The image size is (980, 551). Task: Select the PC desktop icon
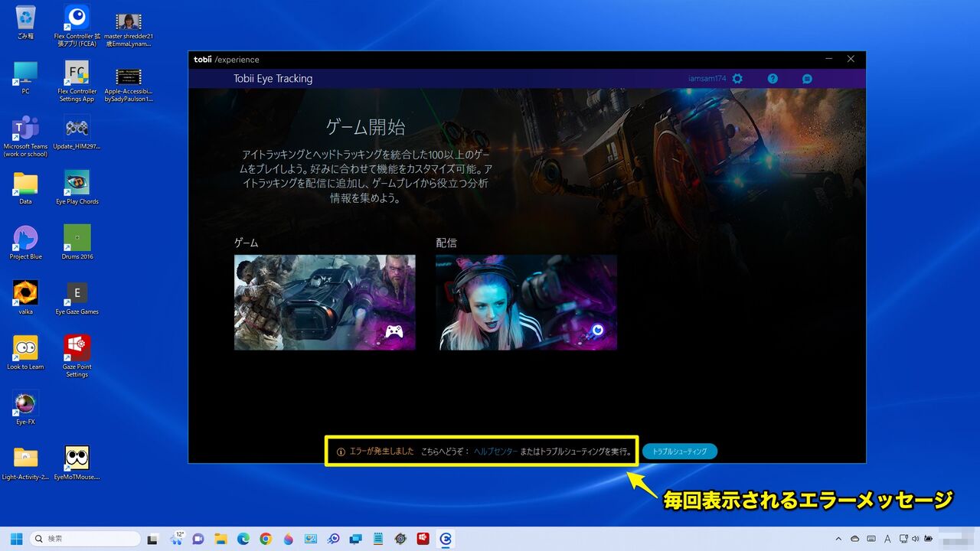tap(25, 78)
